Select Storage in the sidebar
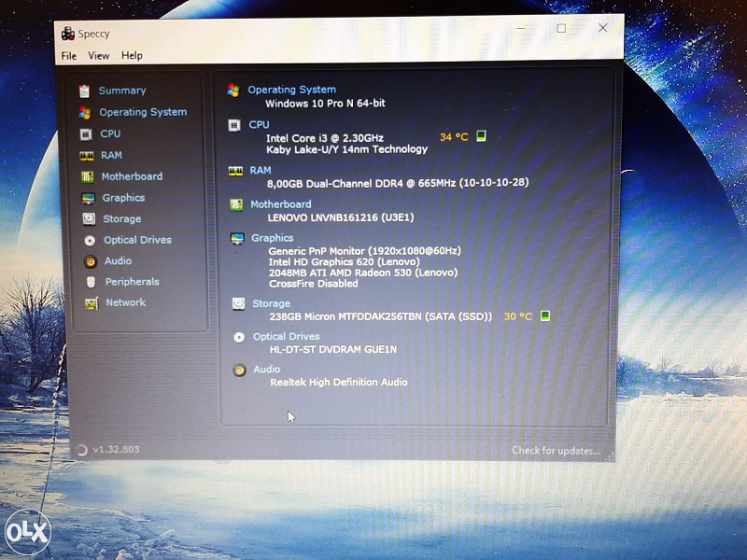The image size is (747, 560). (x=122, y=219)
